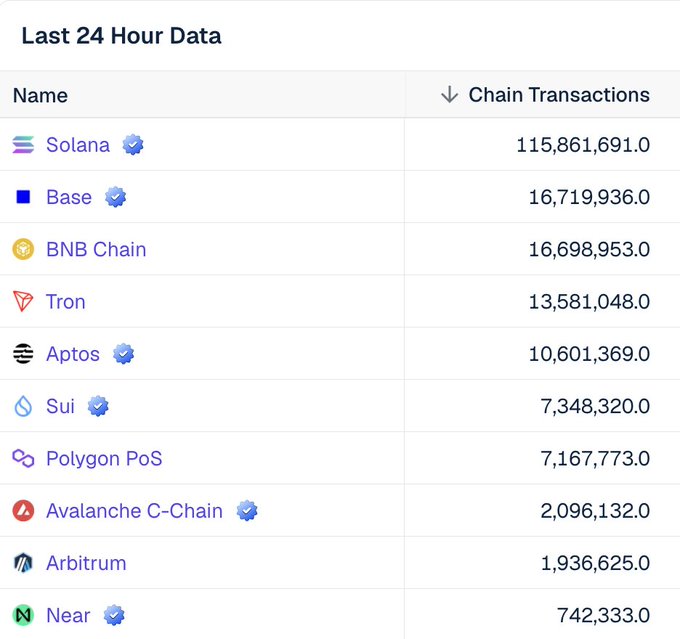
Task: Select the value 7,348,320.0
Action: [x=595, y=406]
